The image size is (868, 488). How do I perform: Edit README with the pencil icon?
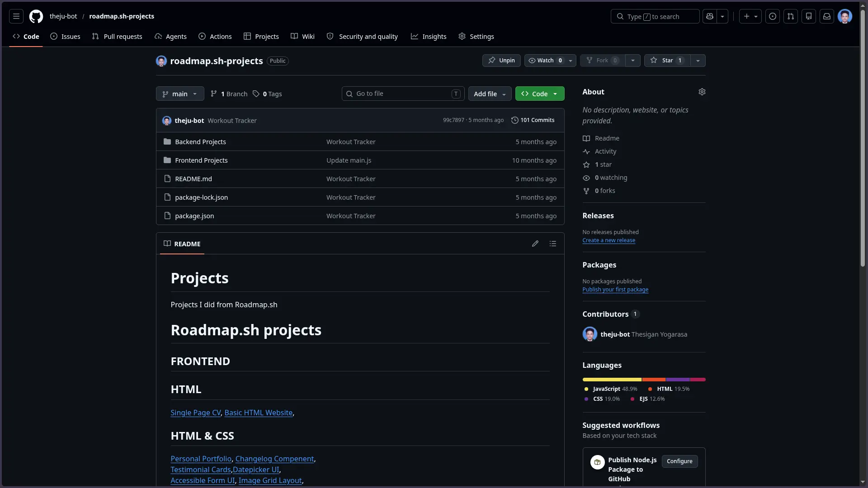coord(535,244)
